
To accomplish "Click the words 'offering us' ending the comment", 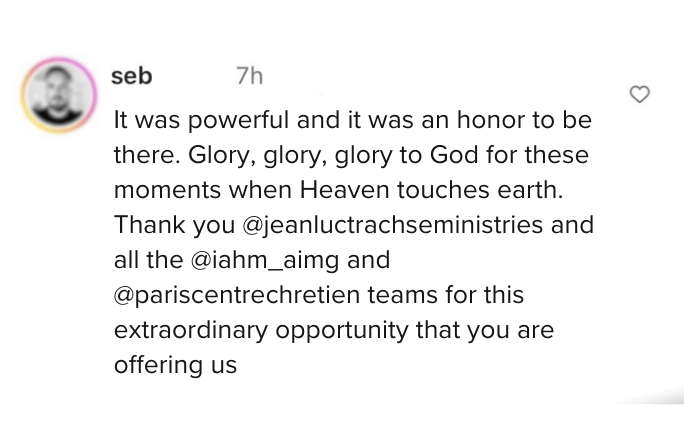I will 176,366.
